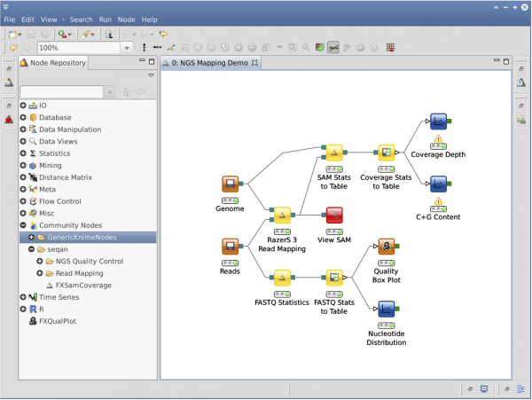Open the Node Repository view menu triangle
Image resolution: width=532 pixels, height=400 pixels.
(x=151, y=75)
